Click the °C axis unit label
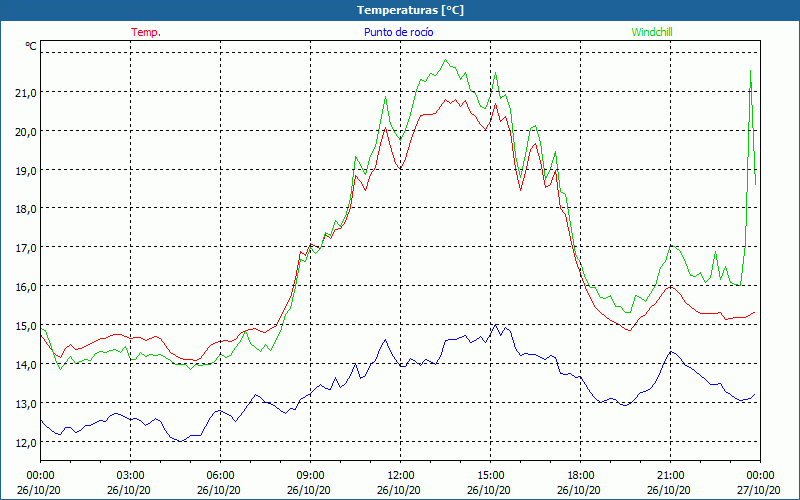The height and width of the screenshot is (500, 800). click(x=31, y=46)
